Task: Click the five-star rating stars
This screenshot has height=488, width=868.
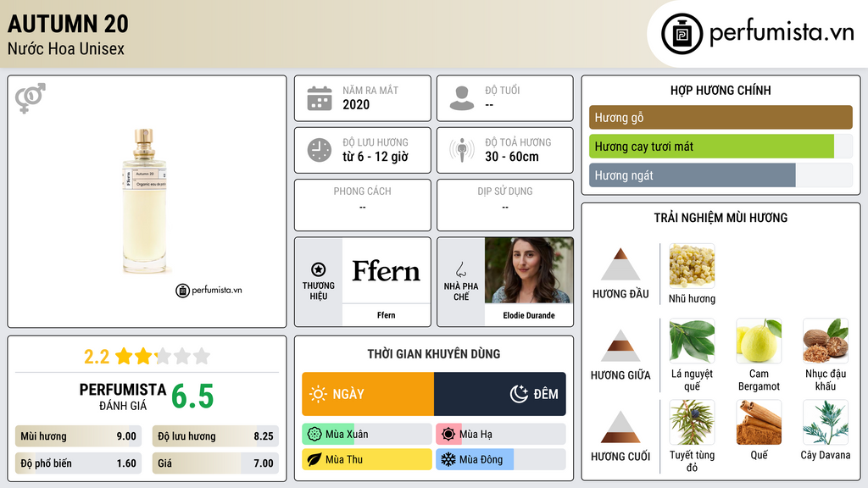Action: (163, 356)
